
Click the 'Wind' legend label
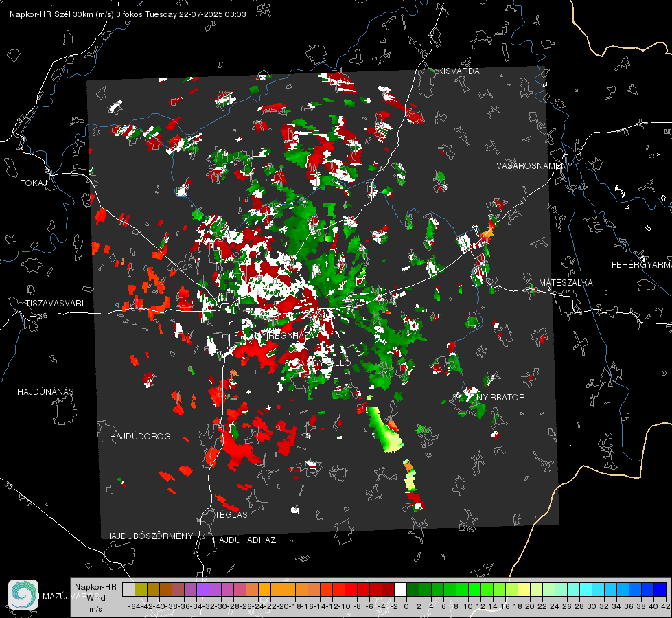coord(96,598)
